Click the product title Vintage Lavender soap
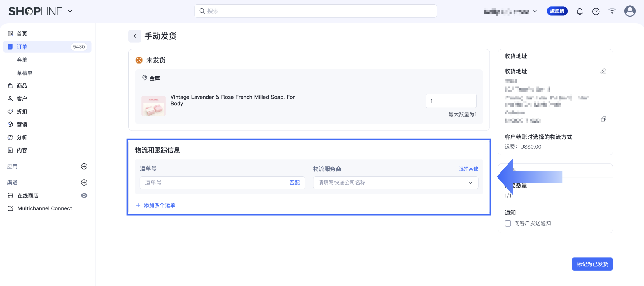The height and width of the screenshot is (286, 644). tap(233, 100)
